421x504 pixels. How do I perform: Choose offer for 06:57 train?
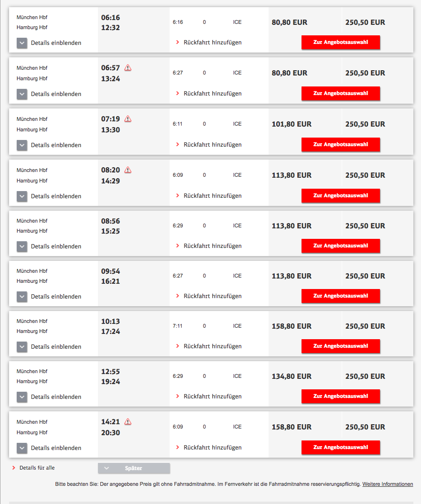[341, 94]
